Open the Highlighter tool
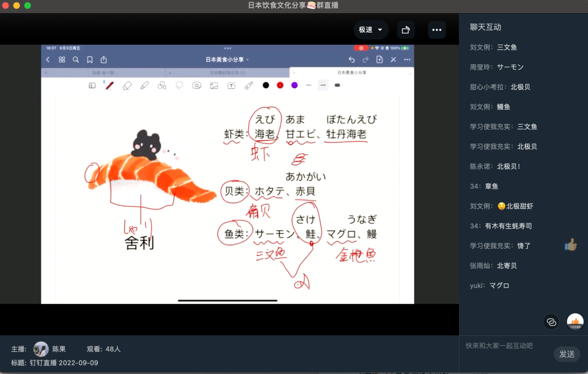The height and width of the screenshot is (374, 588). point(144,85)
